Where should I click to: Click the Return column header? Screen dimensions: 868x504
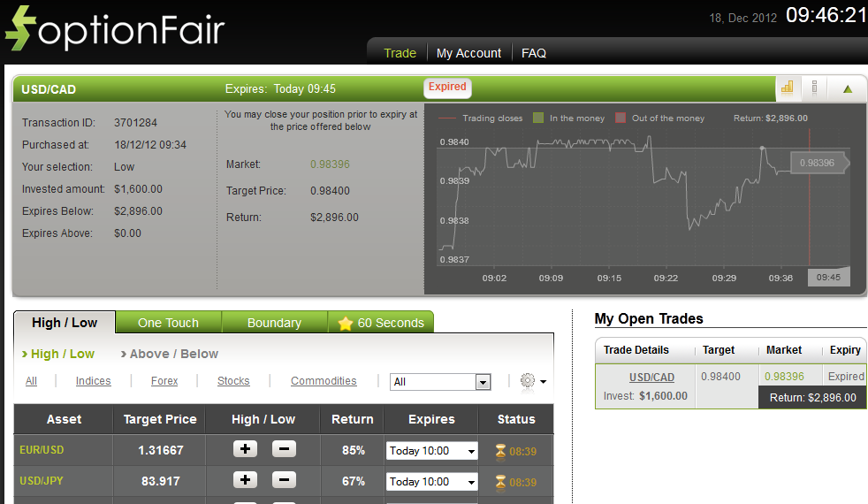352,419
